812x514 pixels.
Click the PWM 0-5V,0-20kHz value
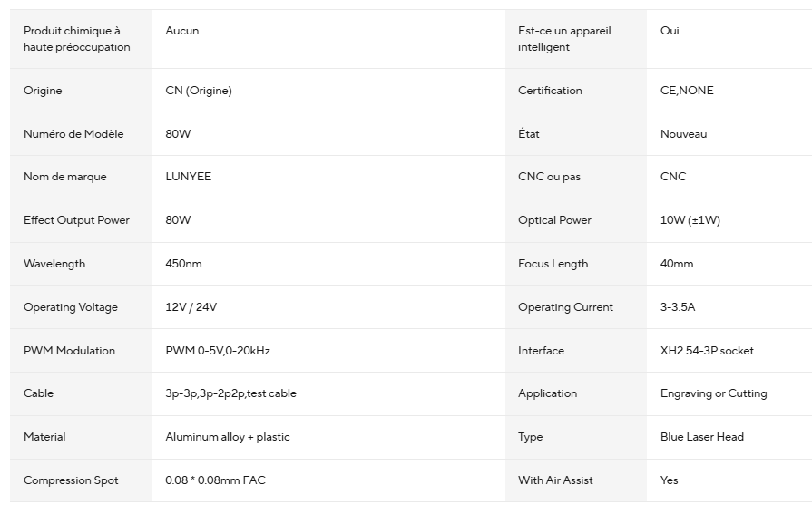[x=218, y=351]
